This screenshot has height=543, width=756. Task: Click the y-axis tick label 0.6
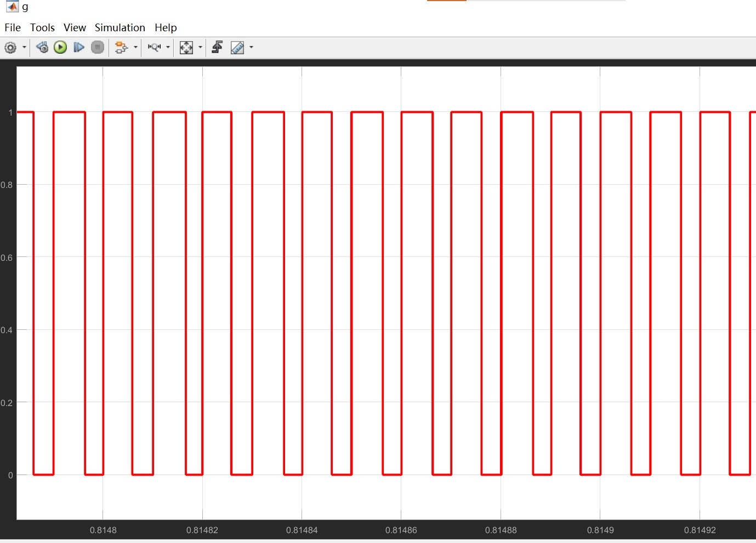pyautogui.click(x=7, y=258)
